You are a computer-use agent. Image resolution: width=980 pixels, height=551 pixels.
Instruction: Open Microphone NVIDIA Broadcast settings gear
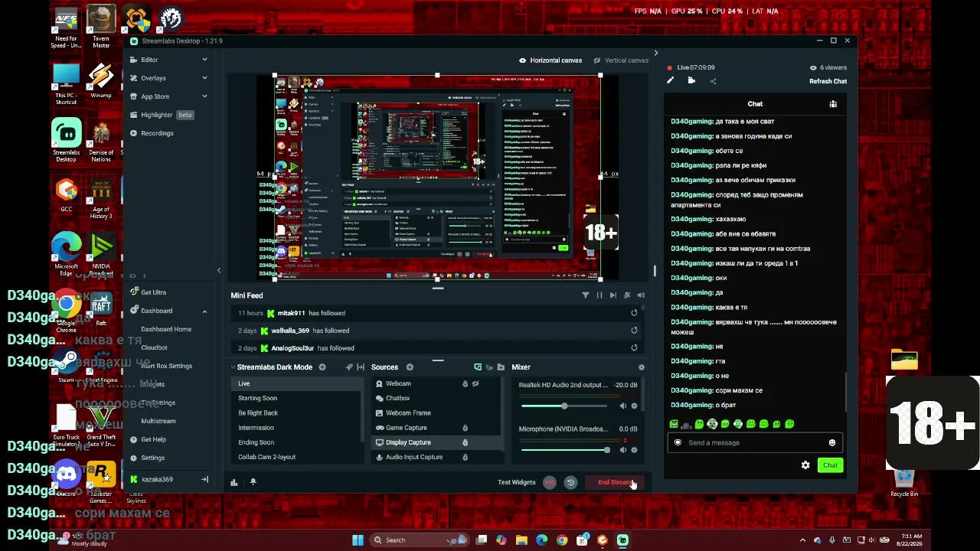point(634,450)
